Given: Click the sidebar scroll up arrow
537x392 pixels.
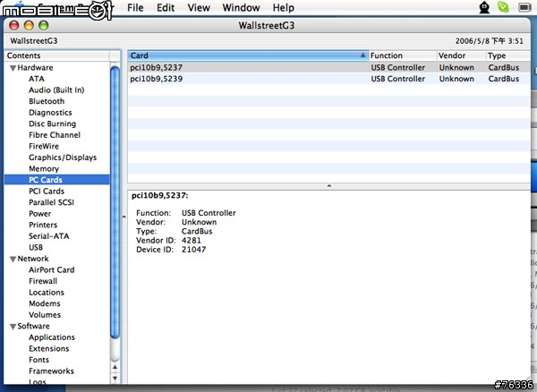Looking at the screenshot, I should [115, 367].
